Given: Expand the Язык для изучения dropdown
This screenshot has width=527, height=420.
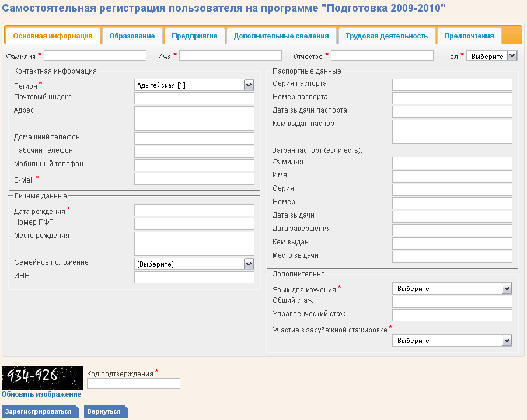Looking at the screenshot, I should (x=452, y=289).
